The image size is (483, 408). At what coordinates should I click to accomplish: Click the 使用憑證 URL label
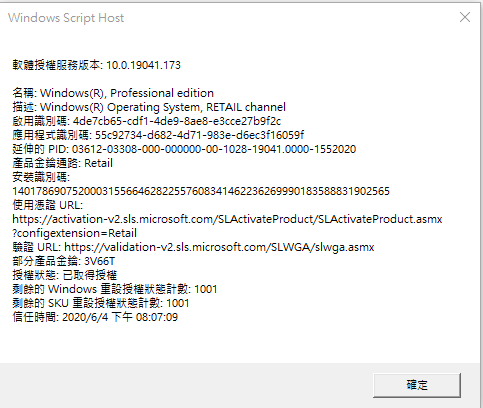tap(48, 205)
